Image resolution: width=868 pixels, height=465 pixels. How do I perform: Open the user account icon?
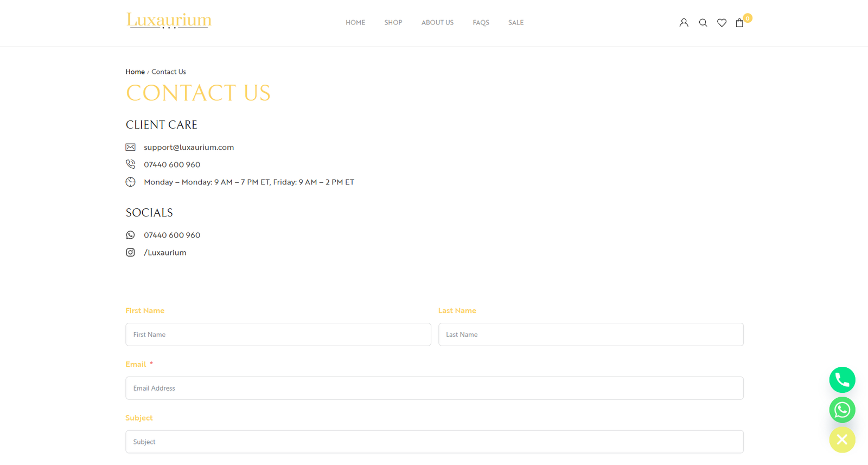click(x=684, y=23)
